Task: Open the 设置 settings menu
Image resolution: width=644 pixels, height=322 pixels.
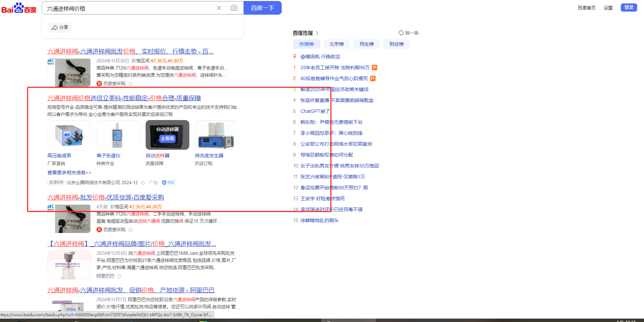Action: tap(608, 8)
